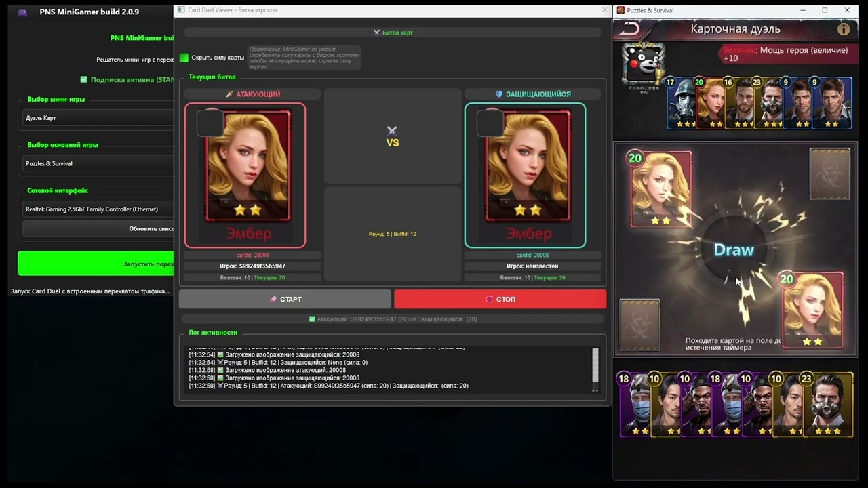Click defender's Базовая: 10 | Текущая: 20 line
The image size is (868, 488).
[532, 278]
